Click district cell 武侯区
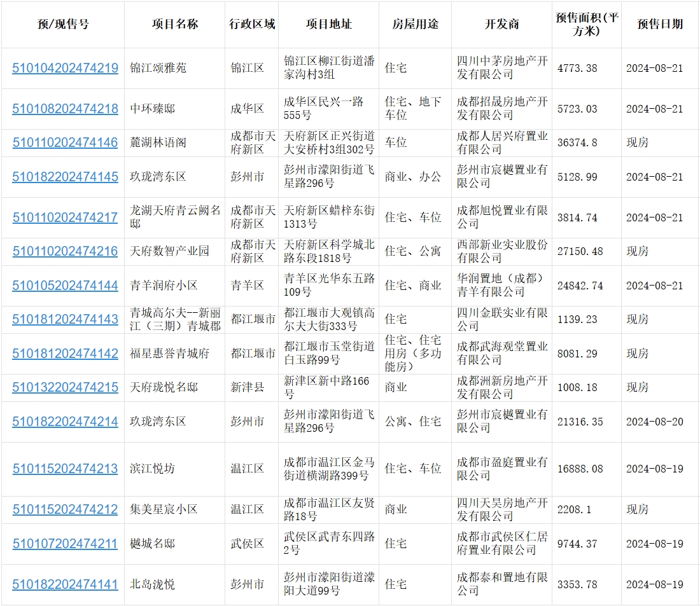700x606 pixels. pos(247,544)
